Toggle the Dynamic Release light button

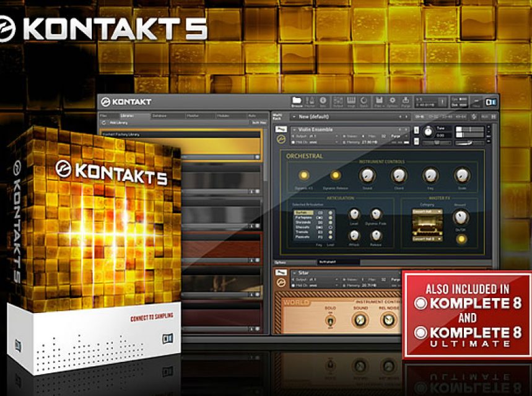click(335, 175)
